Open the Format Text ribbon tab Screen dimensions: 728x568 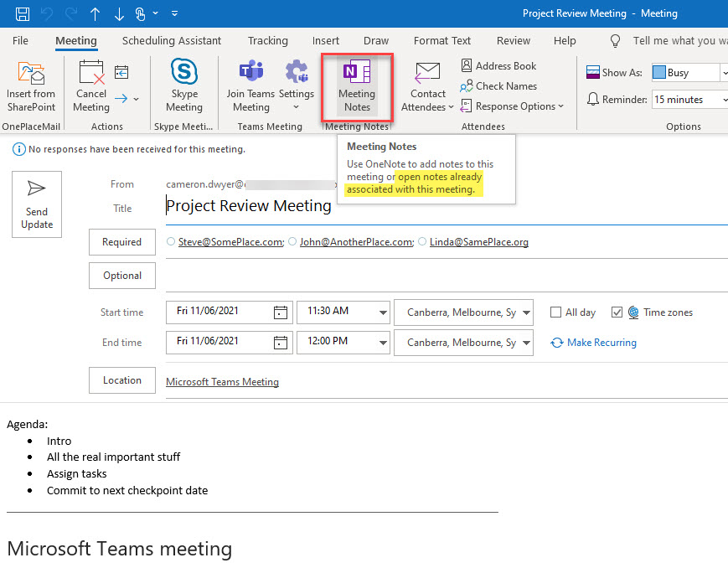point(441,40)
